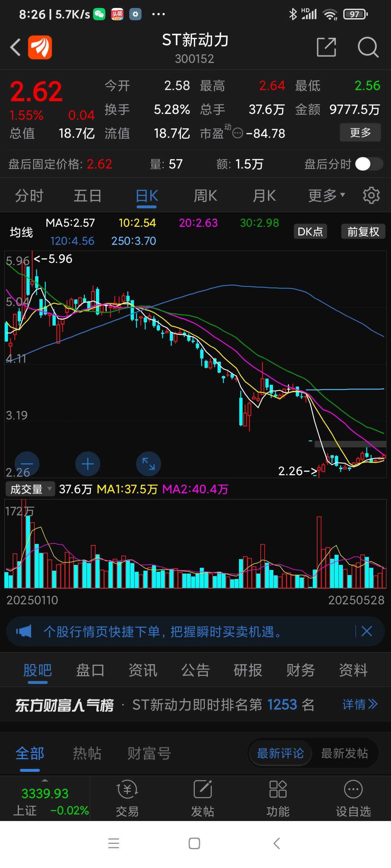This screenshot has height=868, width=391.
Task: Switch to 分时 chart tab
Action: click(x=29, y=196)
